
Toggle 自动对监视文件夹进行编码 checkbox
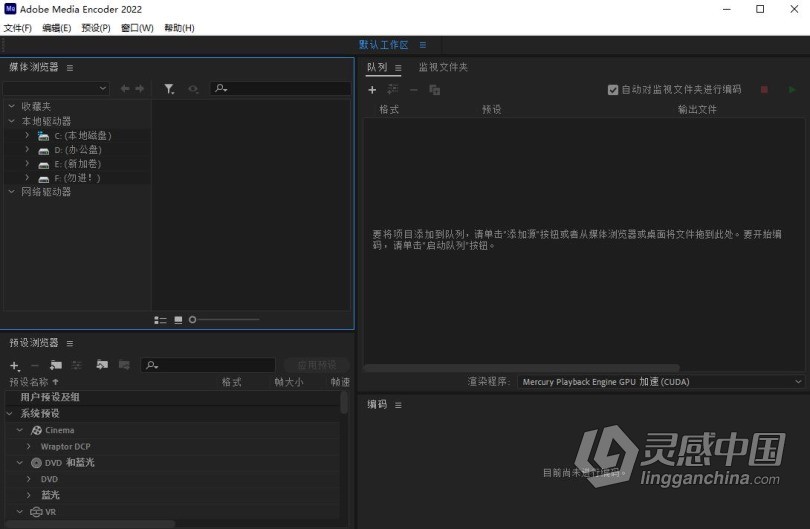click(x=613, y=90)
